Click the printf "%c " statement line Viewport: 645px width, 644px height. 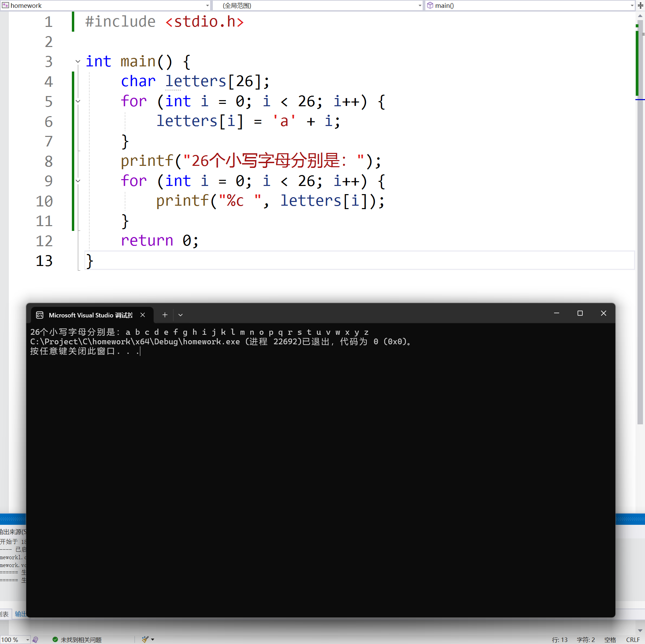click(x=270, y=201)
